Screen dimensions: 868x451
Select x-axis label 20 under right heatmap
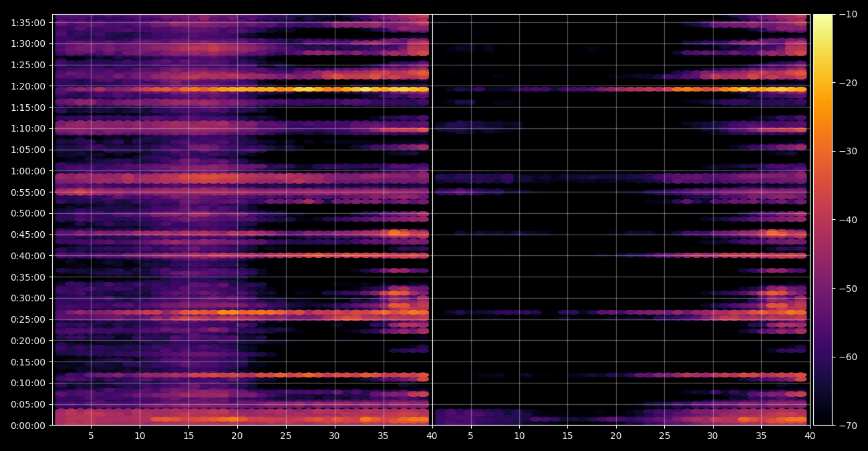(616, 436)
